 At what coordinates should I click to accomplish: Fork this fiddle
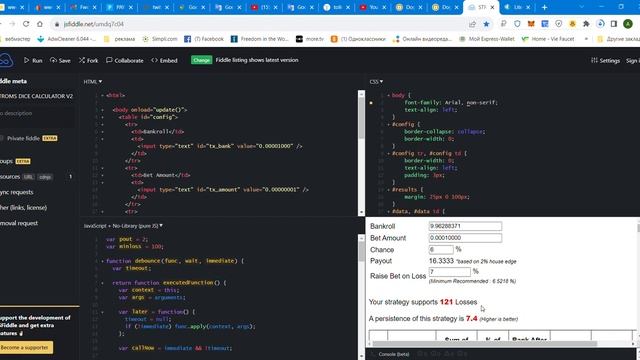click(x=89, y=60)
